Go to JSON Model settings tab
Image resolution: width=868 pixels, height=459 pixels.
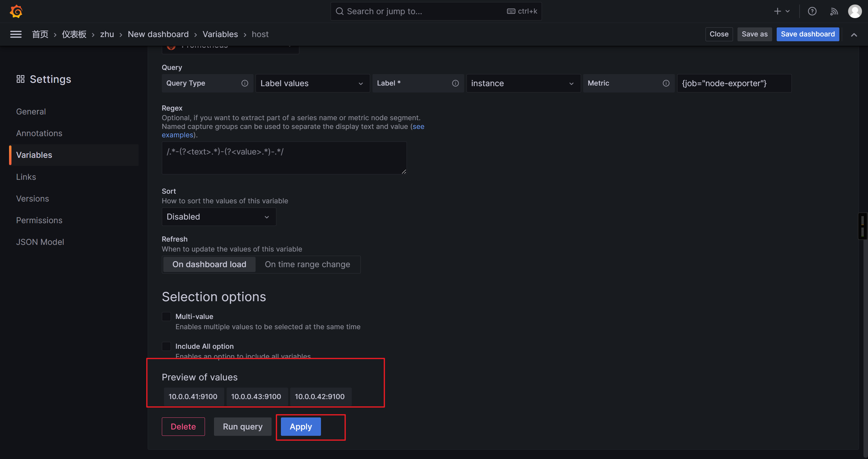tap(40, 242)
